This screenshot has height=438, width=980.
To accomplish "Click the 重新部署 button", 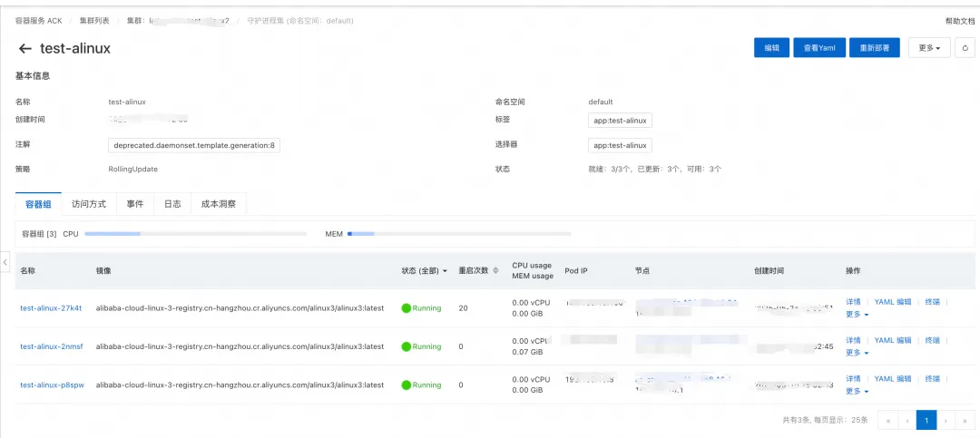I will click(875, 48).
